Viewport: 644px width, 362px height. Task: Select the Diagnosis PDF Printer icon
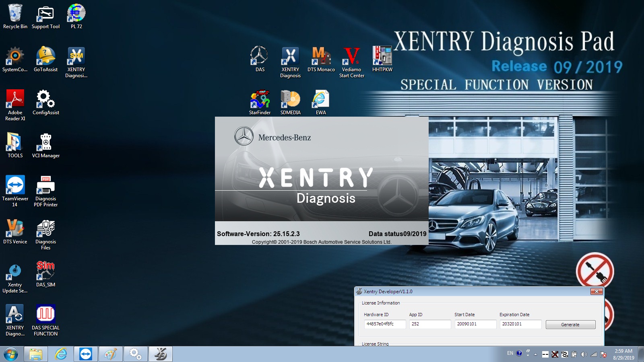45,191
